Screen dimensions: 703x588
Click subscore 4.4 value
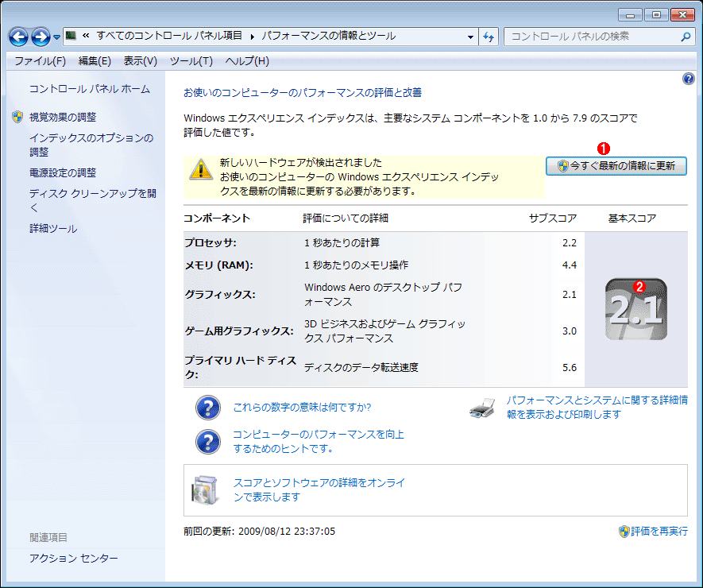570,265
